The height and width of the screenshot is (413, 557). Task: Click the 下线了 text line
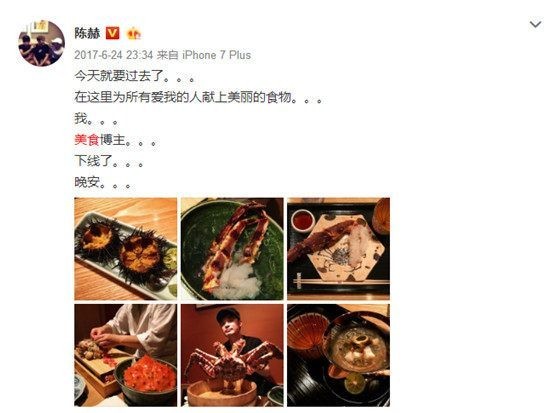click(109, 161)
